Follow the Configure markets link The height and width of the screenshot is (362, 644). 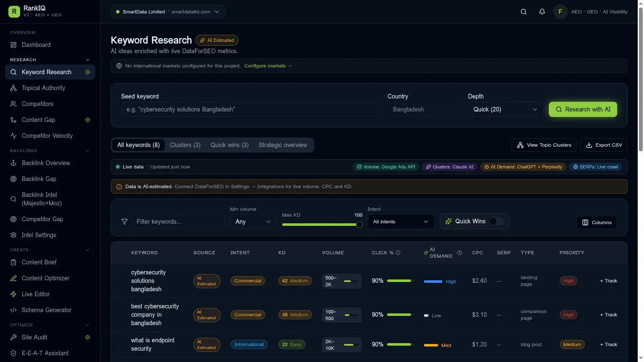[x=268, y=66]
